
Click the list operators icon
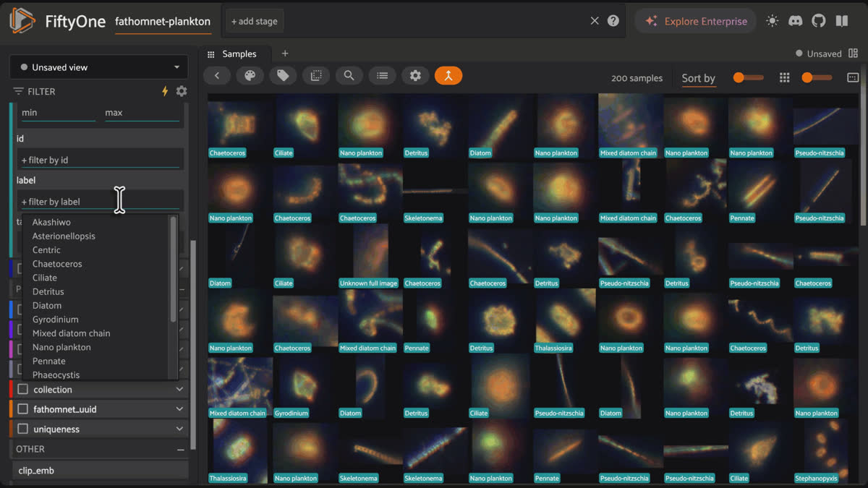click(382, 75)
